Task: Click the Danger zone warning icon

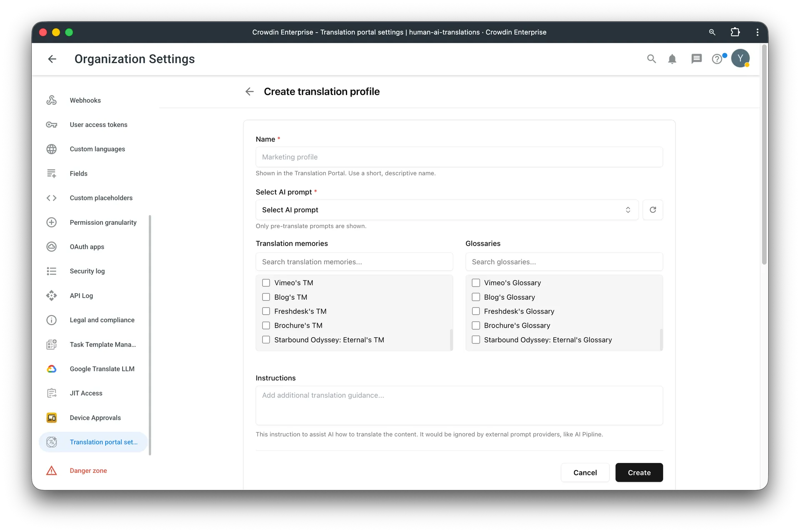Action: pyautogui.click(x=51, y=470)
